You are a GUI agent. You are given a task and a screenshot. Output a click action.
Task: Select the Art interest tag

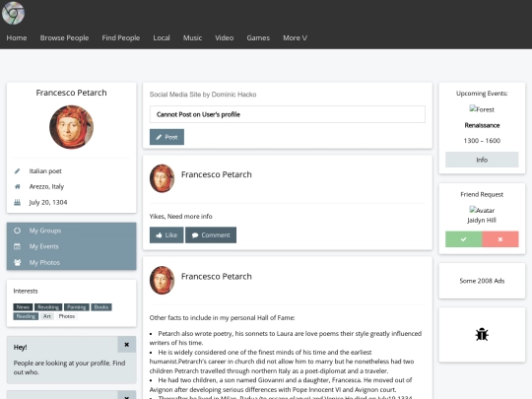pyautogui.click(x=47, y=316)
